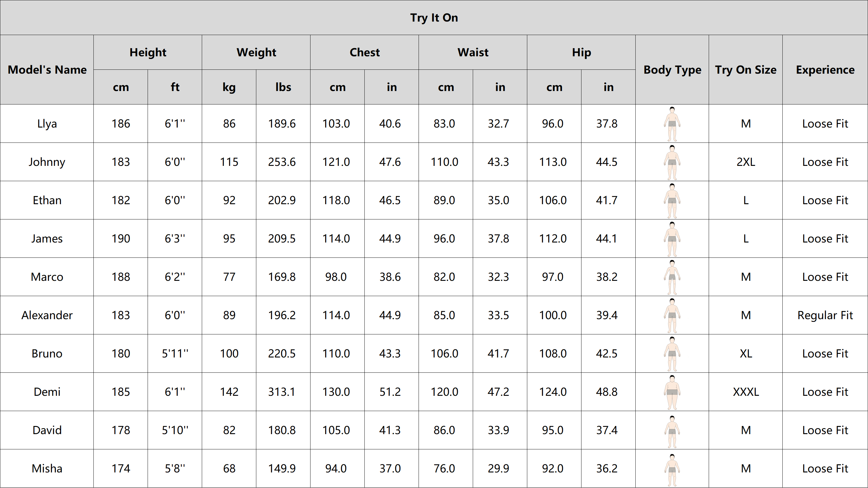
Task: Click Alexander's Regular Fit experience cell
Action: (825, 316)
